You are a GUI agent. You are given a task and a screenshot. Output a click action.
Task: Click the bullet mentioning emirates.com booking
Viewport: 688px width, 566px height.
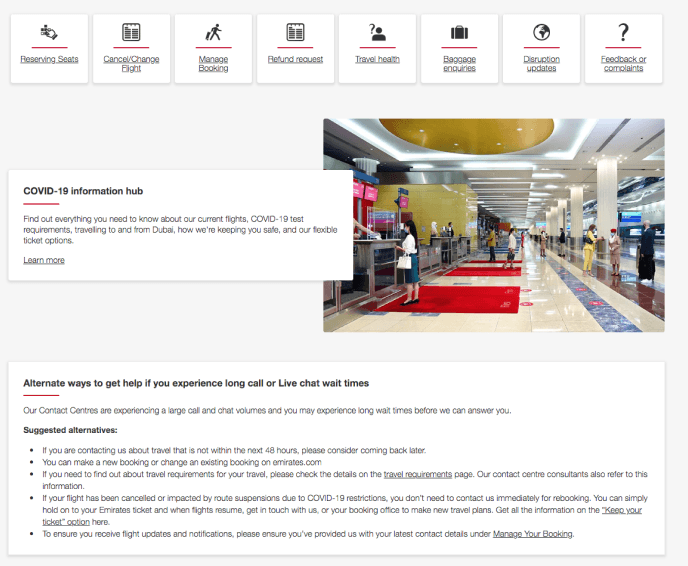[182, 462]
